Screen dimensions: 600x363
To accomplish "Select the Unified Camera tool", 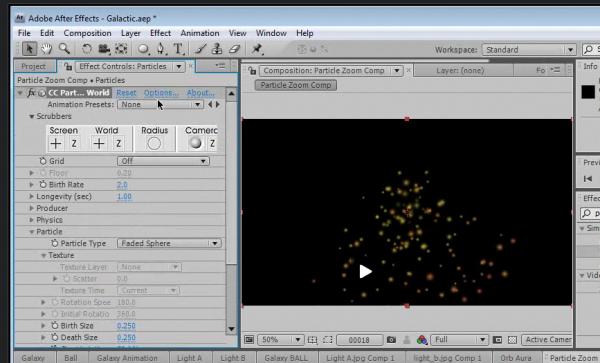I will coord(104,49).
